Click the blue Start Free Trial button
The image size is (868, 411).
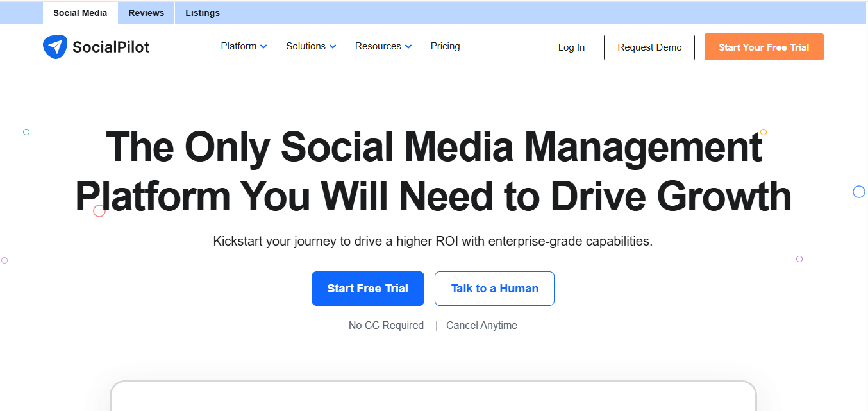pyautogui.click(x=368, y=289)
